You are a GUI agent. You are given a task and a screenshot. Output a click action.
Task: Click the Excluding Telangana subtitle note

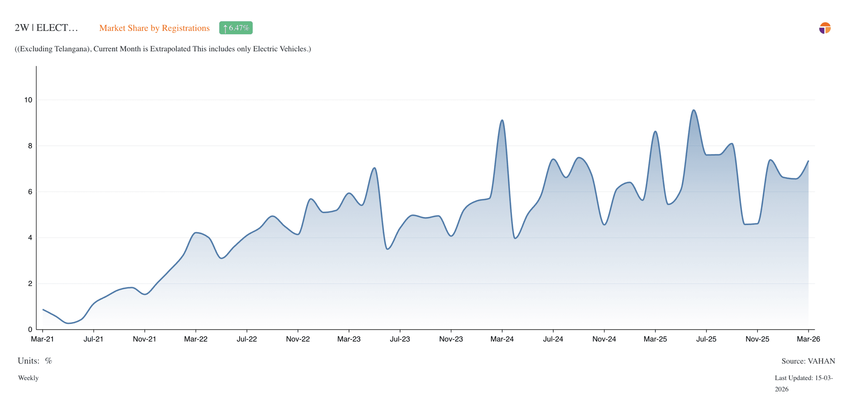coord(163,49)
